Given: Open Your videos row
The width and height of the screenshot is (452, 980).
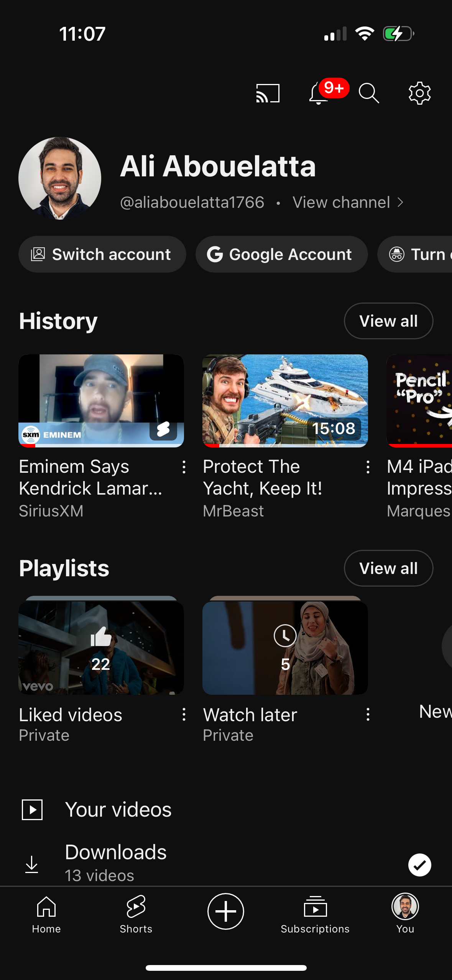Looking at the screenshot, I should click(226, 809).
